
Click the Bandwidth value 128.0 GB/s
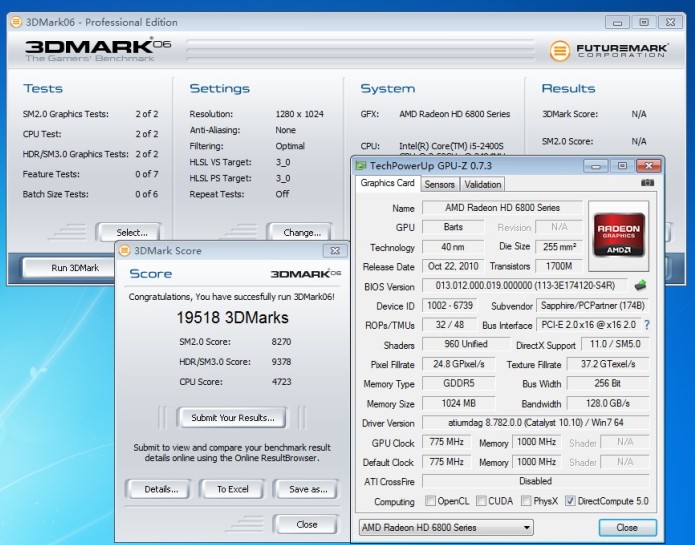608,403
